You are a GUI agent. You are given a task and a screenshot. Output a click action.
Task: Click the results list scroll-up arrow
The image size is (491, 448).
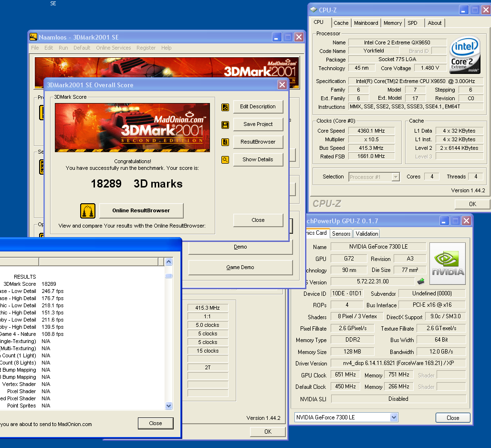(168, 262)
